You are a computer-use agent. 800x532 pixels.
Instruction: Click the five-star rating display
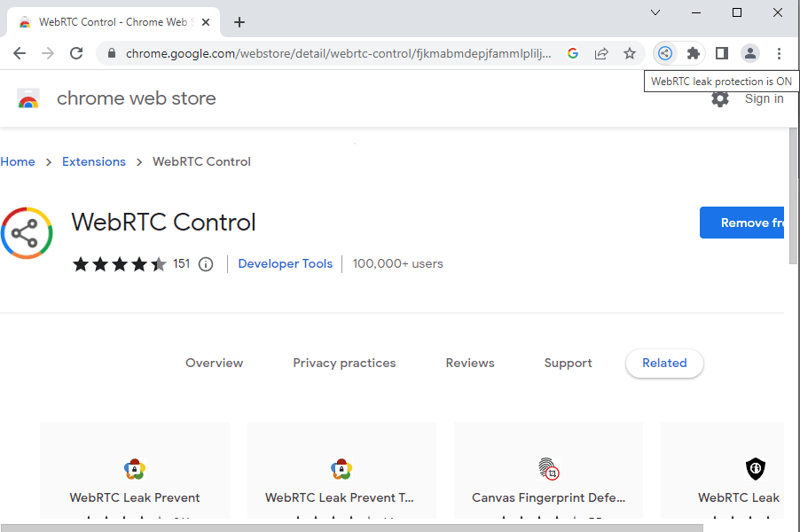120,264
